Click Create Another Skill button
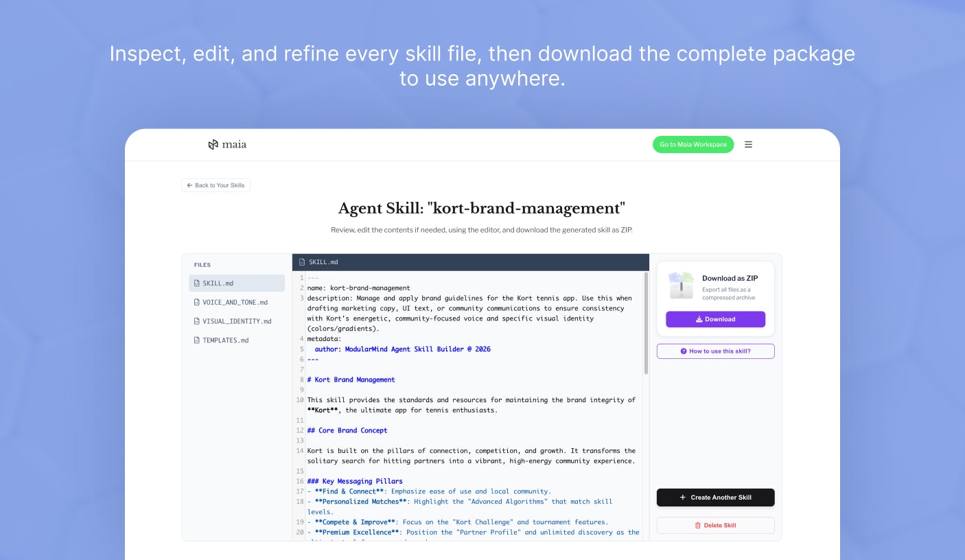The image size is (965, 560). pyautogui.click(x=715, y=498)
